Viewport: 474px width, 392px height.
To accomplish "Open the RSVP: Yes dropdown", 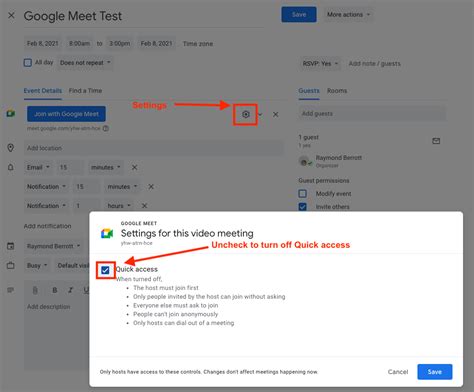I will point(320,63).
